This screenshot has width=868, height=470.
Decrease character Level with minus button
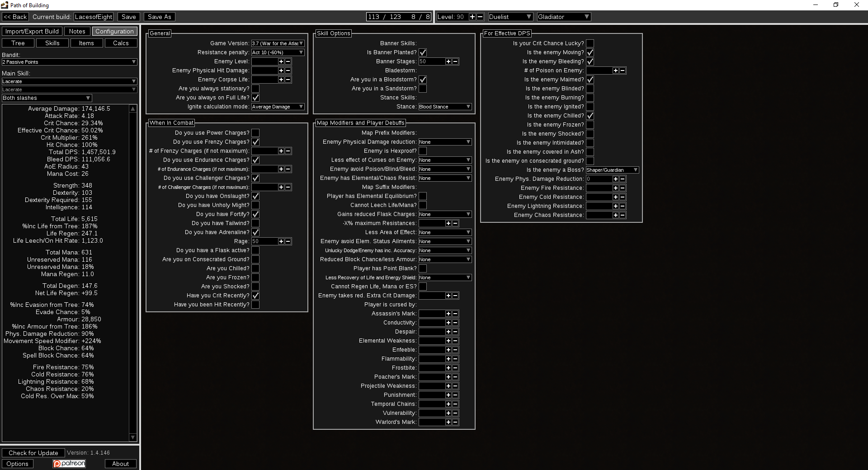click(480, 16)
